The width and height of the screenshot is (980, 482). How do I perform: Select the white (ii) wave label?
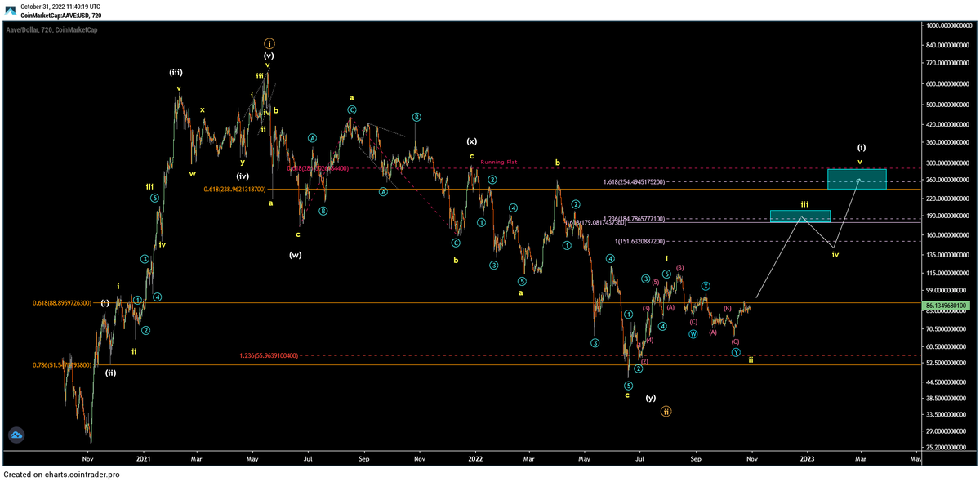[110, 373]
